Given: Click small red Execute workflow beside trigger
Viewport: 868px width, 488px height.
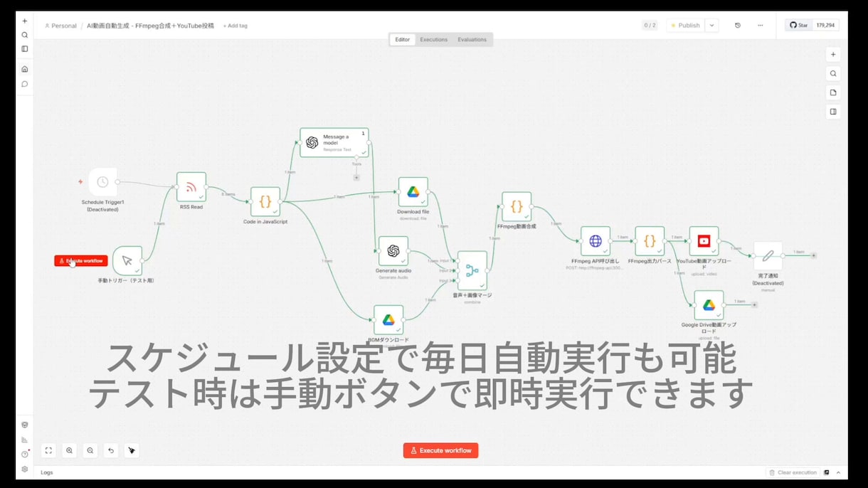Looking at the screenshot, I should [x=81, y=261].
